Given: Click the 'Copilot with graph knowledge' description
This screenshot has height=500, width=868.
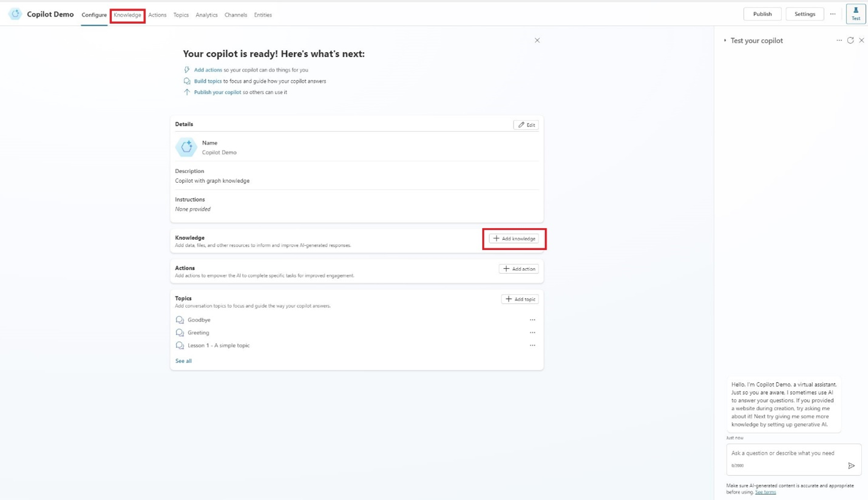Looking at the screenshot, I should [212, 181].
